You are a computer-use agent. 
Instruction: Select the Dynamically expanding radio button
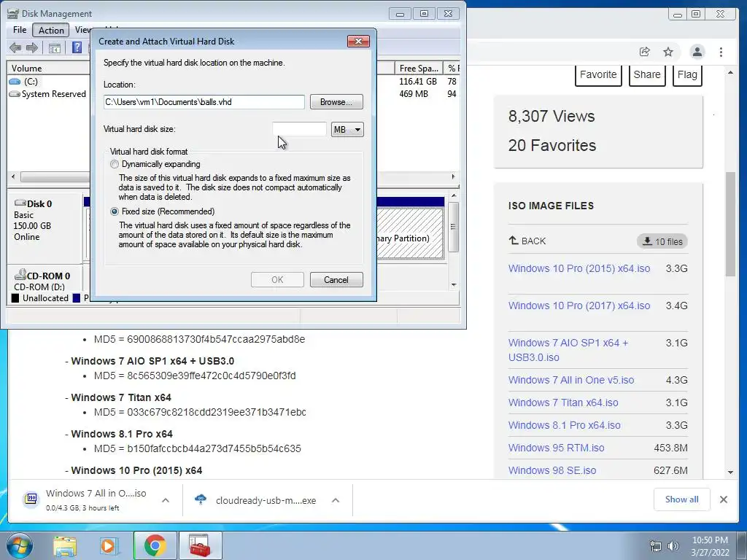pos(115,164)
